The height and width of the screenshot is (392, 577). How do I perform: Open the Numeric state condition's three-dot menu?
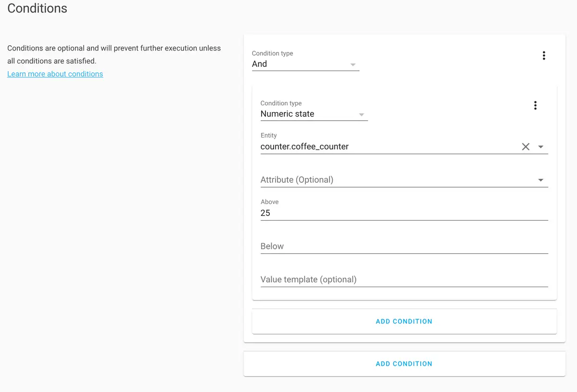pos(535,105)
